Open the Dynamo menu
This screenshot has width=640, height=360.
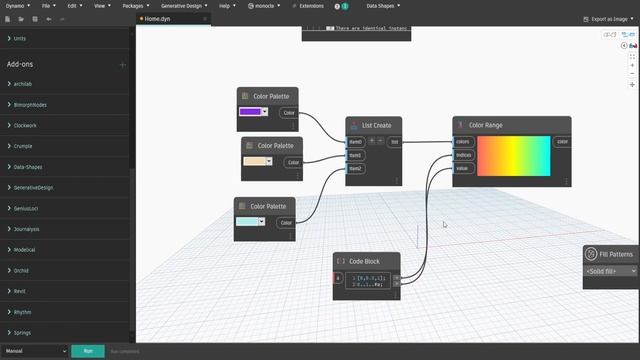[x=18, y=6]
